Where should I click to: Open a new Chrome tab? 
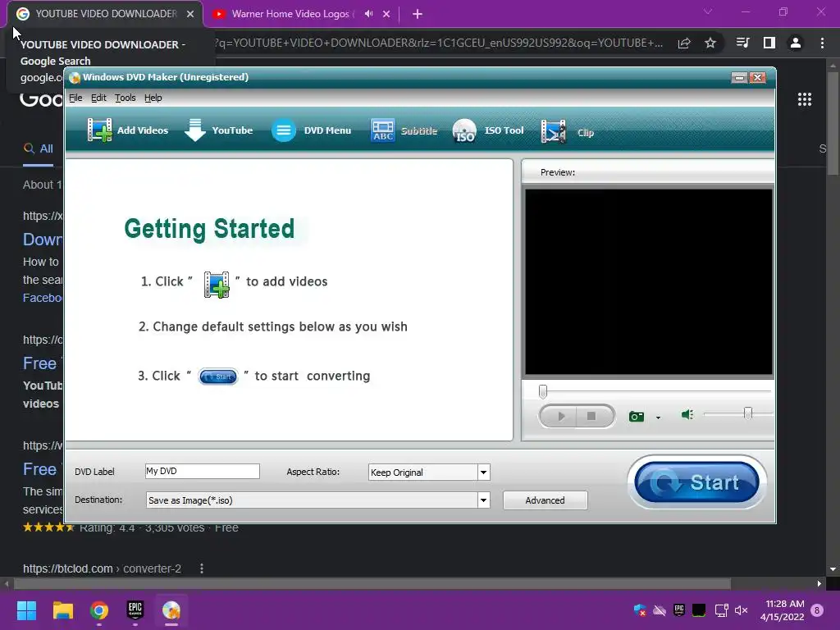click(418, 14)
